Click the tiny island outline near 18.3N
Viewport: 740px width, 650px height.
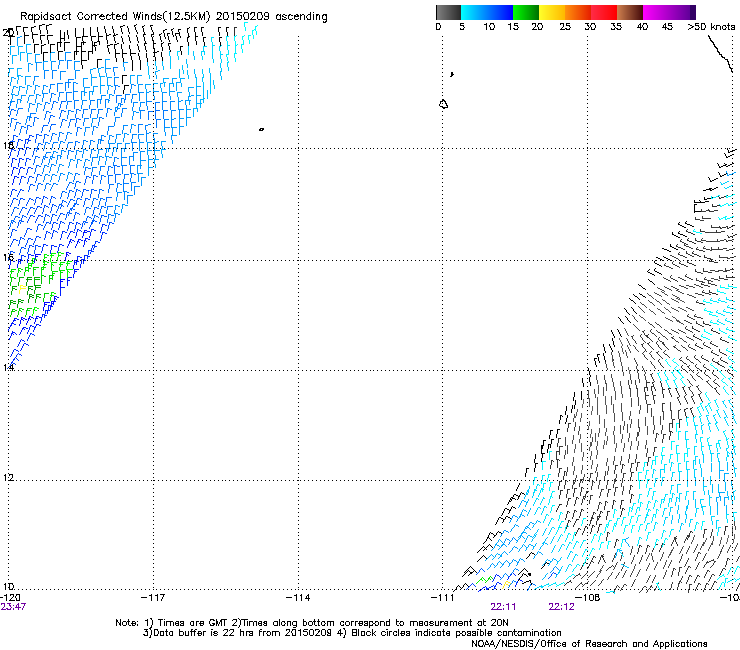[x=261, y=129]
